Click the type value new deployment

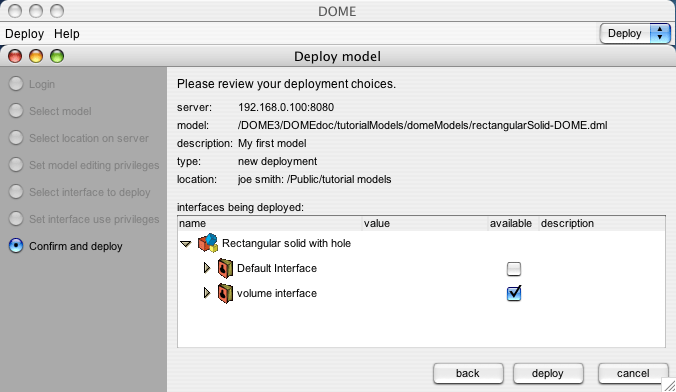278,161
